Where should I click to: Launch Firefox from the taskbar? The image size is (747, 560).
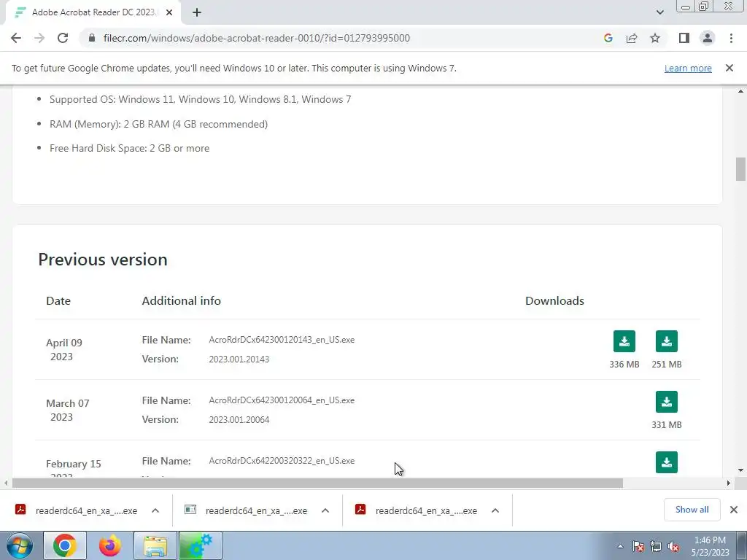point(109,545)
